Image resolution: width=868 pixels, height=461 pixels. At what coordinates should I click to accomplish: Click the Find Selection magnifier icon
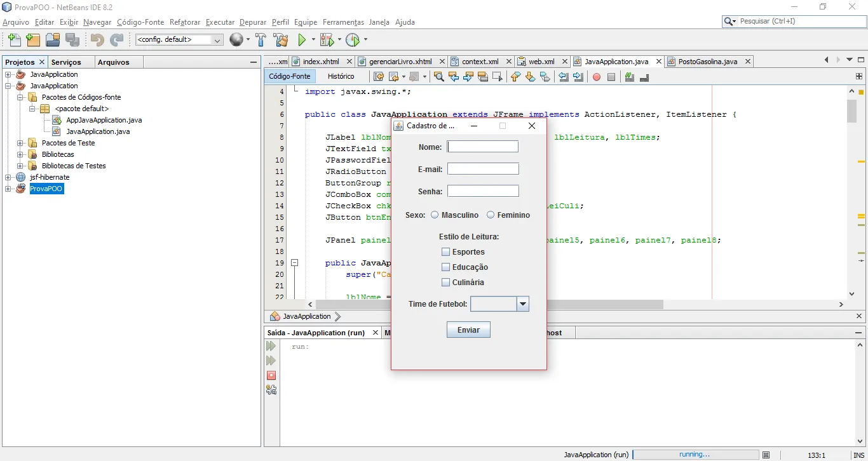click(438, 77)
